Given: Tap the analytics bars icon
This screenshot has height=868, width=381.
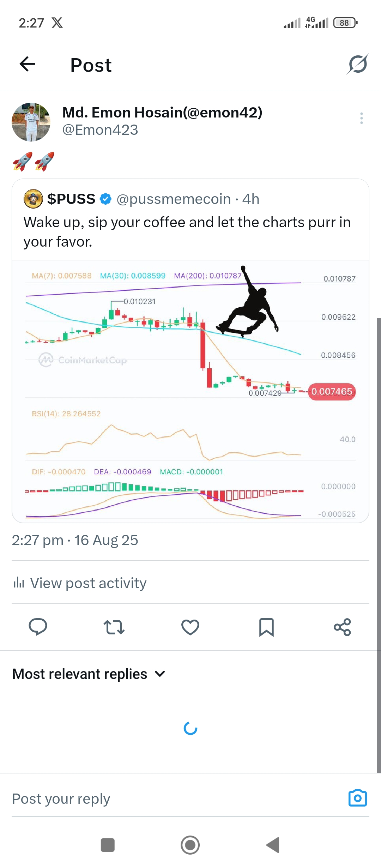Looking at the screenshot, I should coord(18,583).
